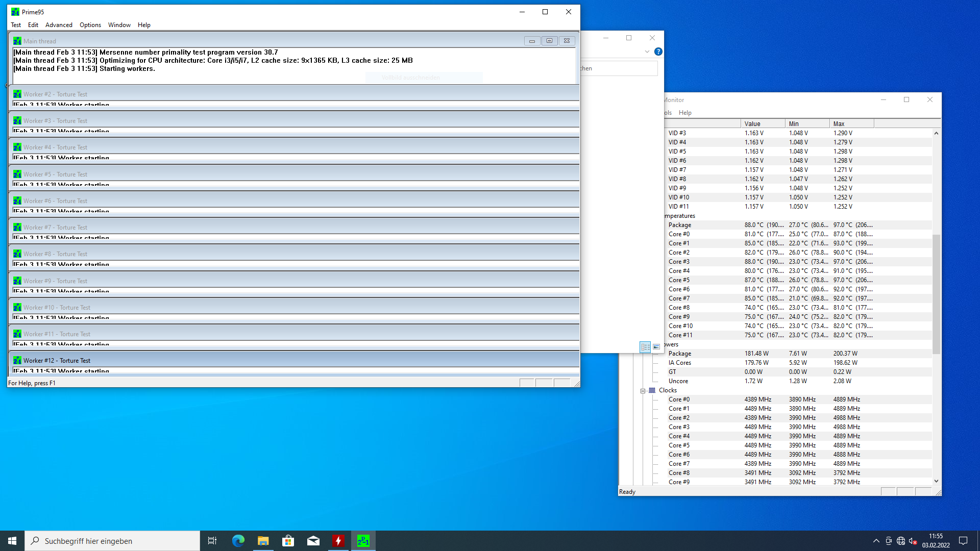Screen dimensions: 980x551
Task: Collapse the Clocks tree node
Action: coord(643,391)
